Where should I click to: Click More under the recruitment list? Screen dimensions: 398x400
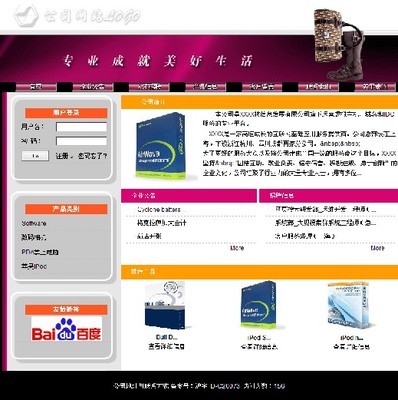click(377, 248)
